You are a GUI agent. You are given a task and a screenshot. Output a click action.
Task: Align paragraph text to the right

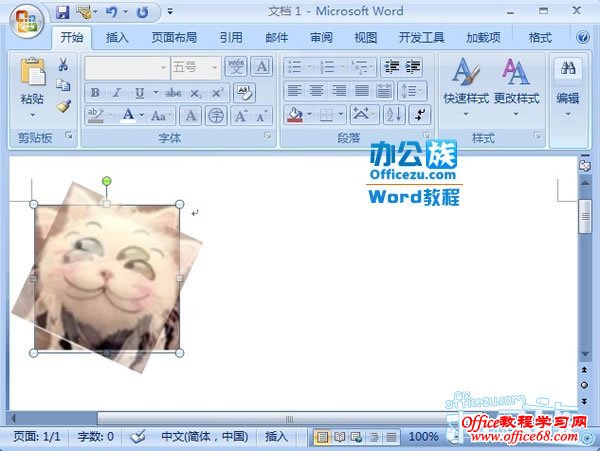point(339,91)
